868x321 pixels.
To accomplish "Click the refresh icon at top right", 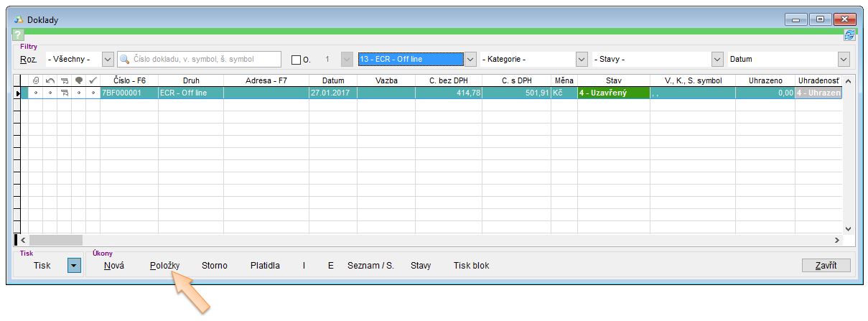I will (849, 35).
